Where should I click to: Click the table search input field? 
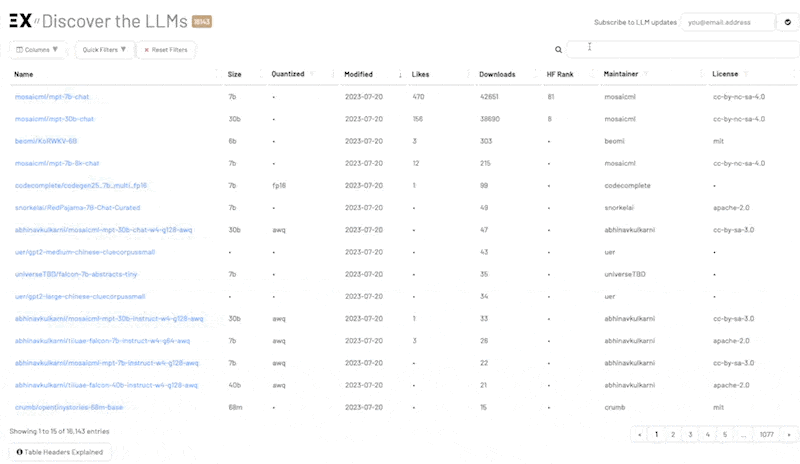(683, 49)
